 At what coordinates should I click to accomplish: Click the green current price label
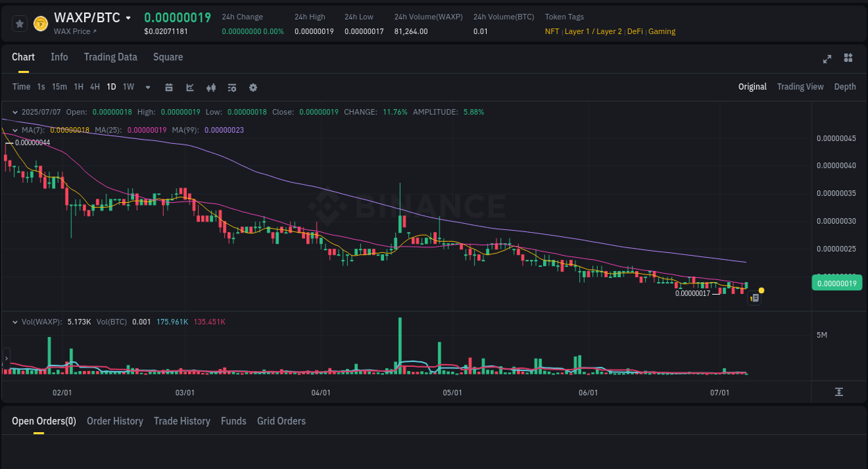pos(837,283)
